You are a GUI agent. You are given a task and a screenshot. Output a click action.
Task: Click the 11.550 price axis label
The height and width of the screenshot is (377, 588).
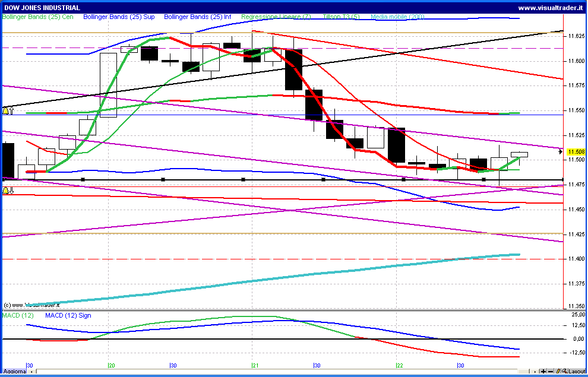(576, 110)
